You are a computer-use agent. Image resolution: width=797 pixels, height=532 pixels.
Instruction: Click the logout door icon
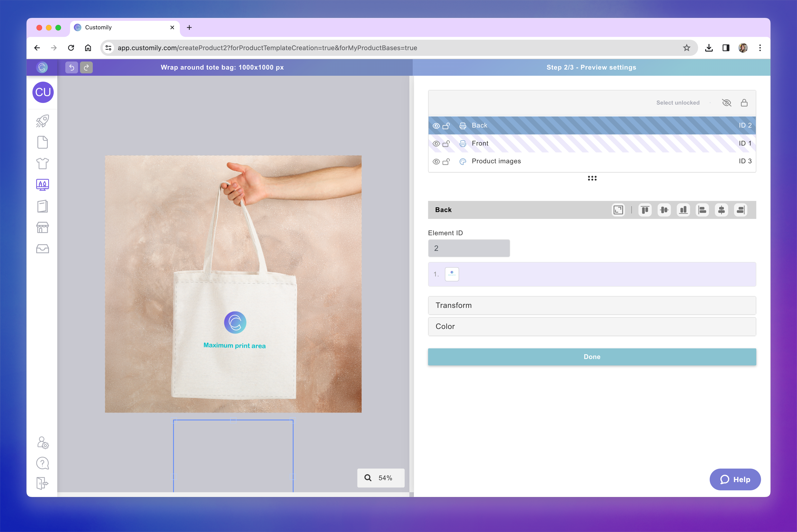tap(42, 483)
